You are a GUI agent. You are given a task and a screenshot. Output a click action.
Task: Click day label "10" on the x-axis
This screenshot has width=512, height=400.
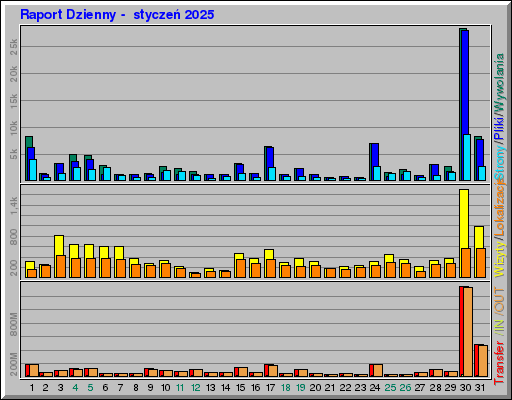coord(166,388)
